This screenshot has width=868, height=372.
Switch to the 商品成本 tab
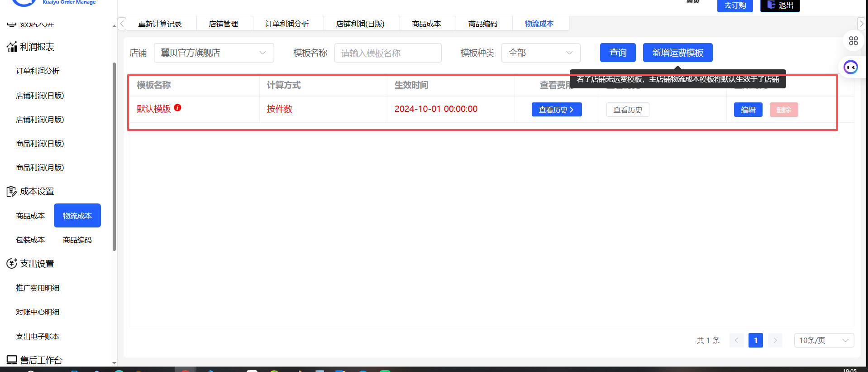[x=426, y=24]
